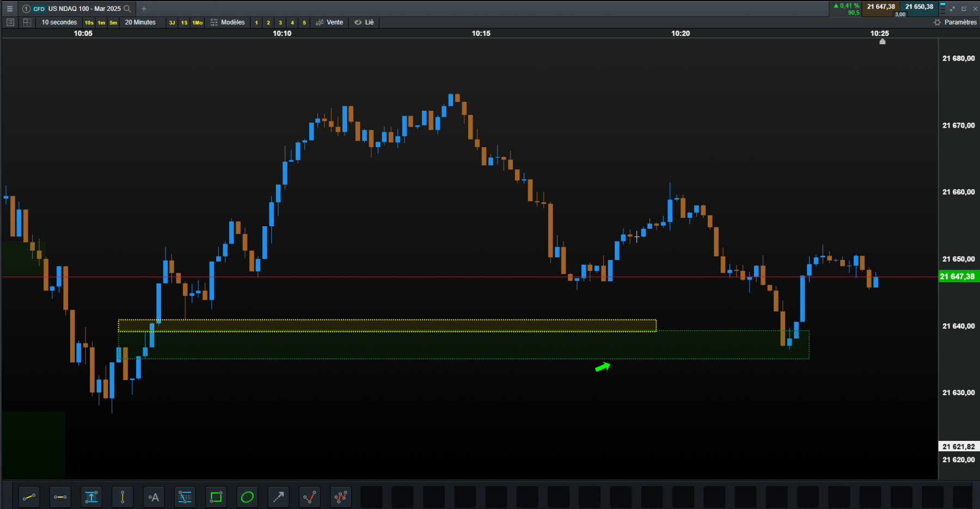Select the 3J range shortcut

[x=172, y=22]
